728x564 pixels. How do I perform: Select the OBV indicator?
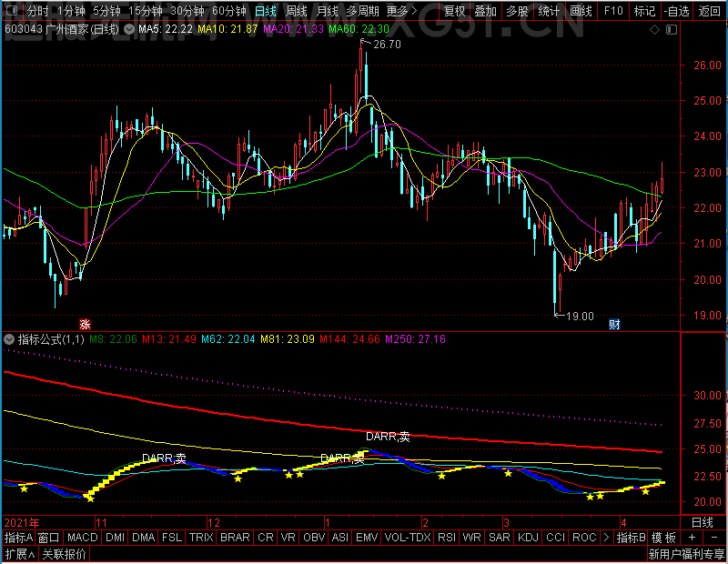(x=314, y=538)
